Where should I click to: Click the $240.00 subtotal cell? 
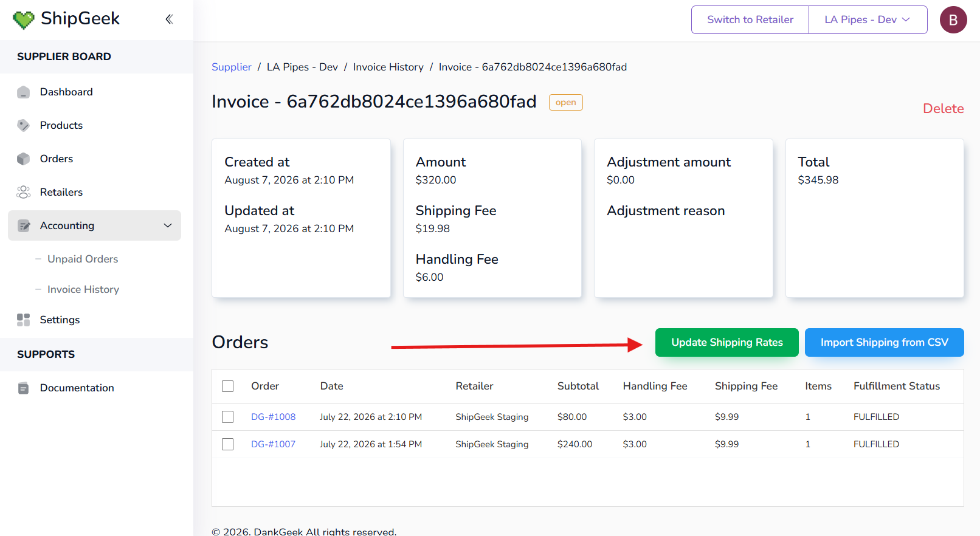pyautogui.click(x=575, y=444)
